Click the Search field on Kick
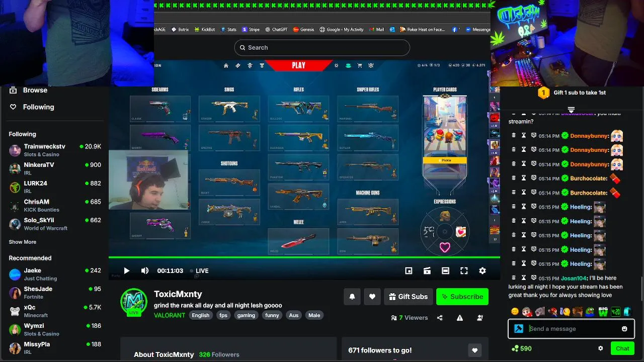This screenshot has height=362, width=644. (322, 47)
